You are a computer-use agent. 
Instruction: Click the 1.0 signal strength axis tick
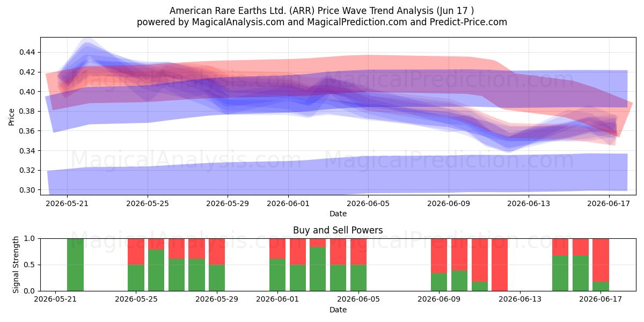[30, 238]
